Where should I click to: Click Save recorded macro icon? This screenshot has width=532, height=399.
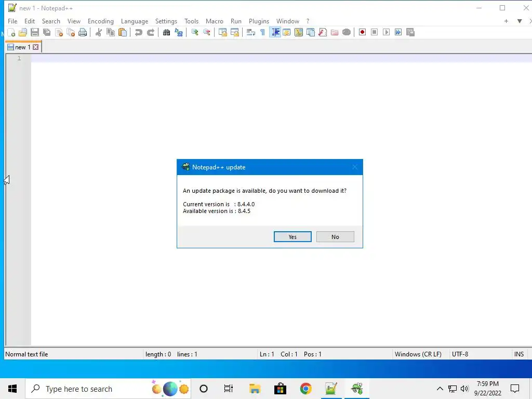click(x=410, y=32)
